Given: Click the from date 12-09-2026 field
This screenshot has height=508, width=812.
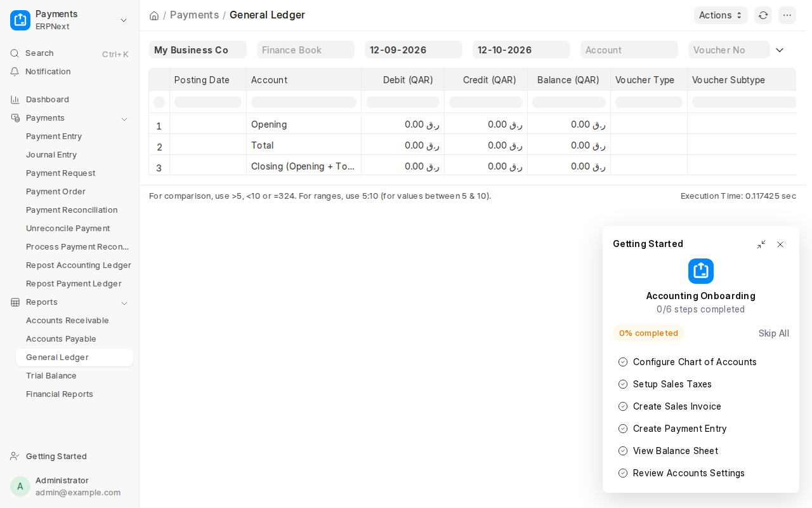Looking at the screenshot, I should tap(414, 50).
